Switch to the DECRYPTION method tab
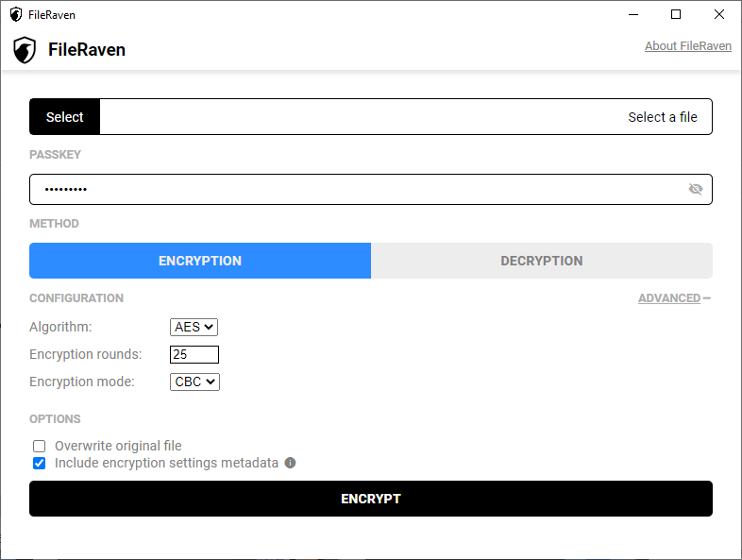This screenshot has height=560, width=742. coord(542,261)
